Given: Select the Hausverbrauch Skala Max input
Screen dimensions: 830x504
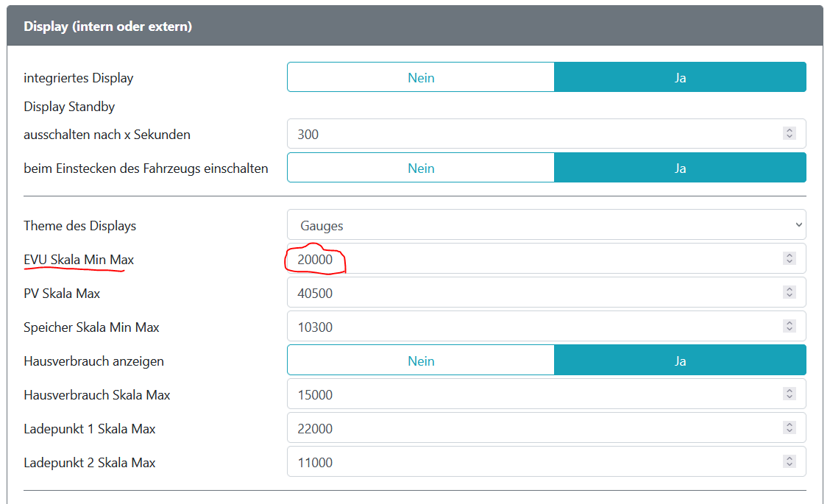Looking at the screenshot, I should pos(533,395).
